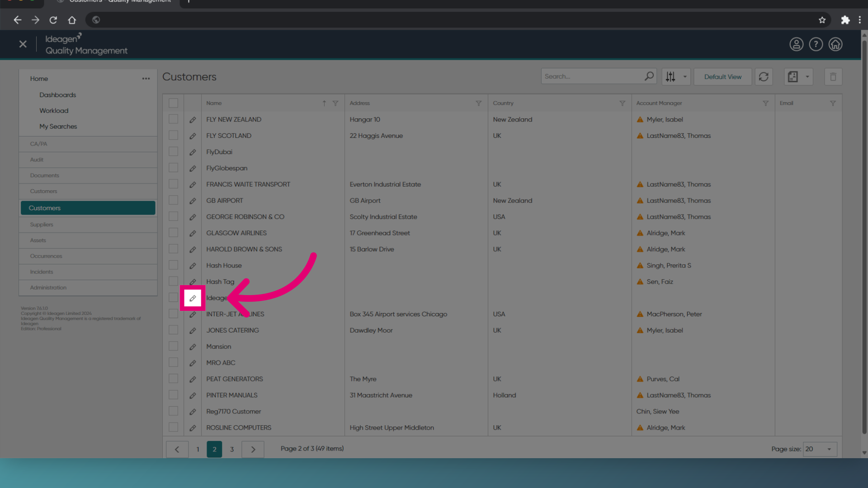Expand the export options dropdown arrow

pos(807,77)
